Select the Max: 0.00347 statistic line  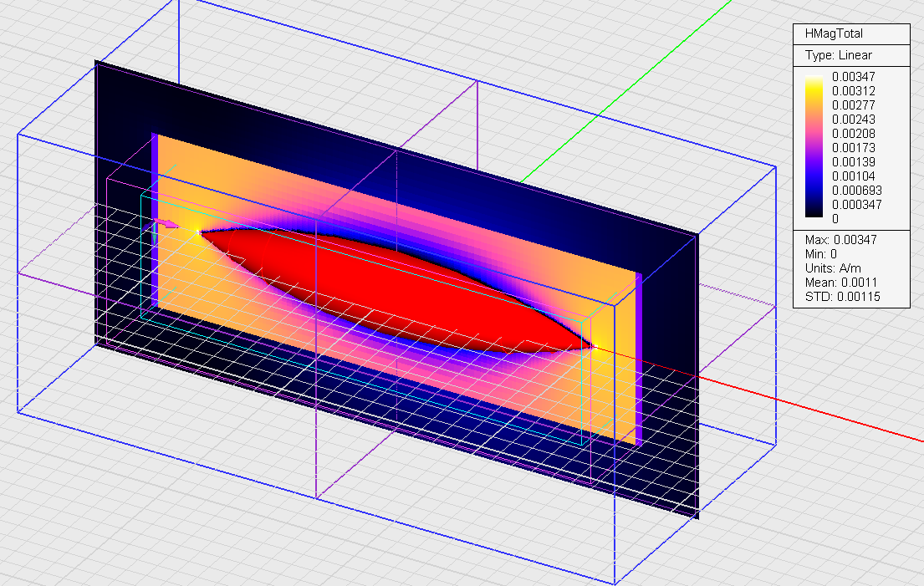(x=838, y=240)
